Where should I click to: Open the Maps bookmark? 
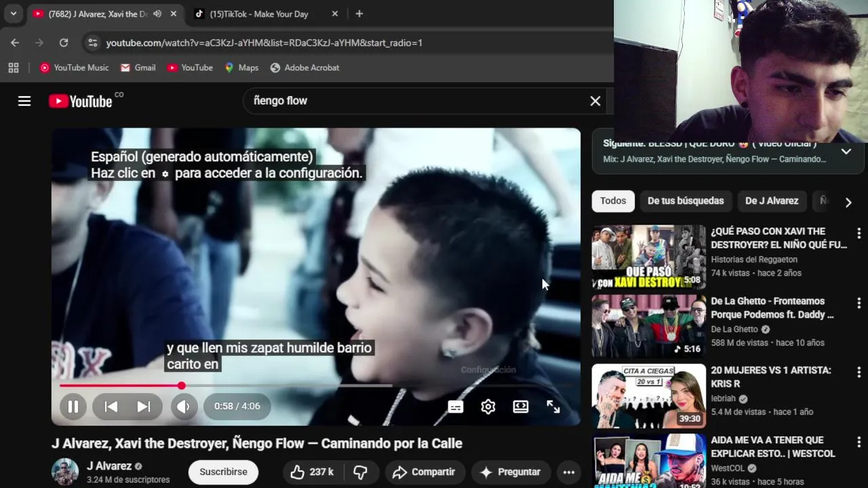pos(241,68)
